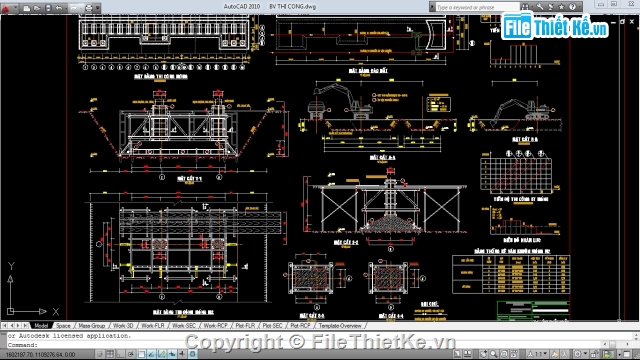Toggle Grid Display in status bar
Screen dimensions: 640x360
(x=110, y=354)
